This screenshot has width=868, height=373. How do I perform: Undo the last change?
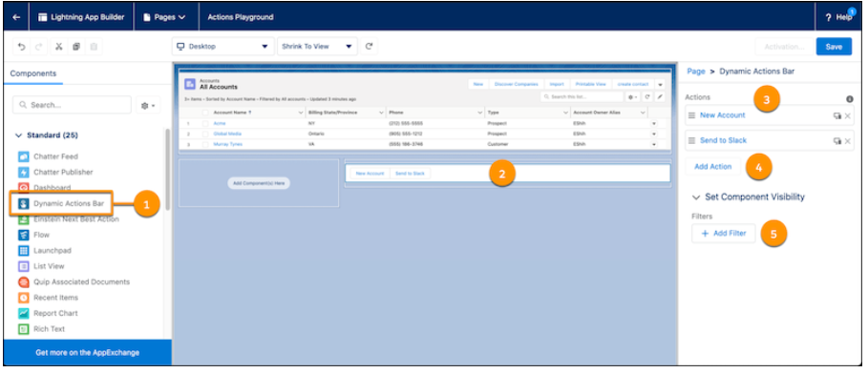point(22,47)
